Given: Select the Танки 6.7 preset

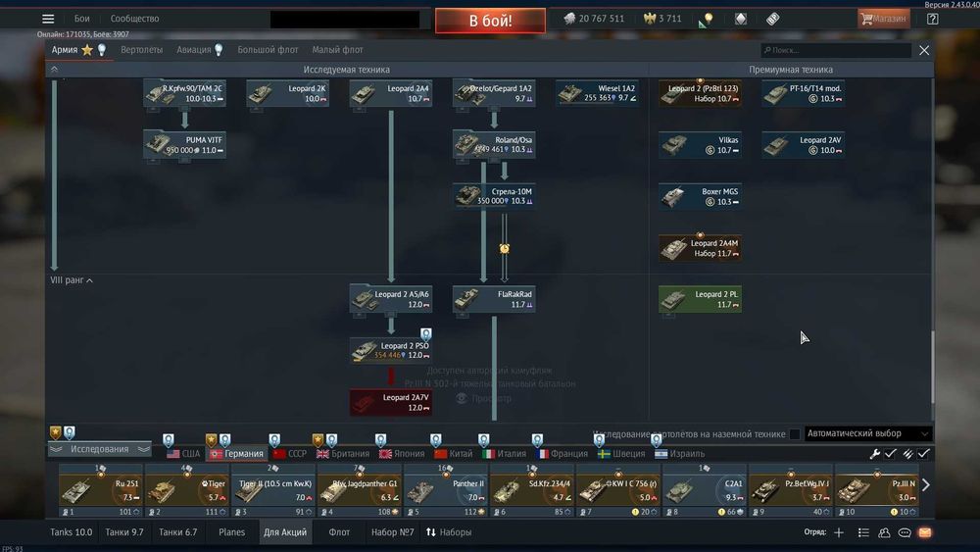Looking at the screenshot, I should click(x=178, y=532).
